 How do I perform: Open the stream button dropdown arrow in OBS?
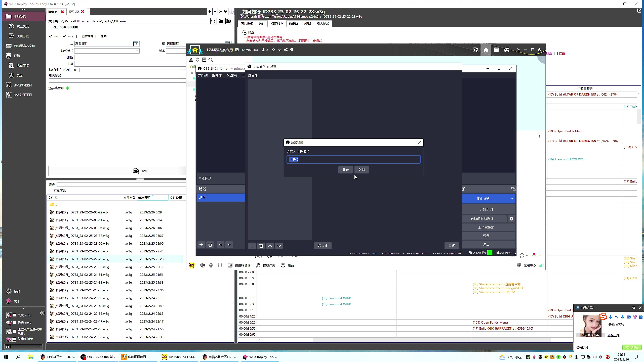click(x=512, y=199)
